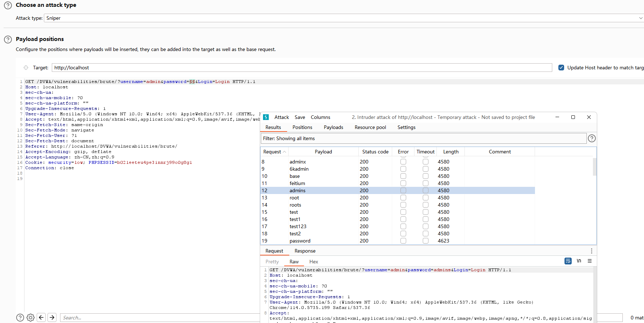644x323 pixels.
Task: Toggle non-printable characters (\n) display
Action: [x=579, y=261]
